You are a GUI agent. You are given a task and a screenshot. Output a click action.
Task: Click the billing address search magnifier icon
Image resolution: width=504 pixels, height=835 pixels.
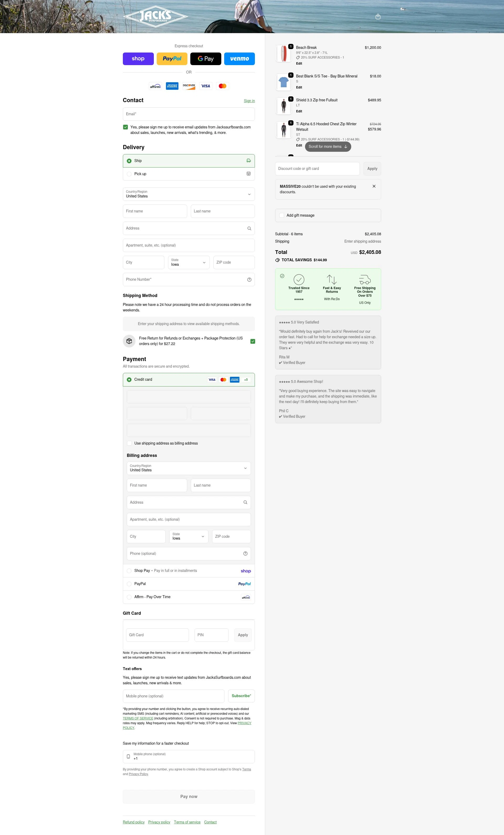point(245,502)
